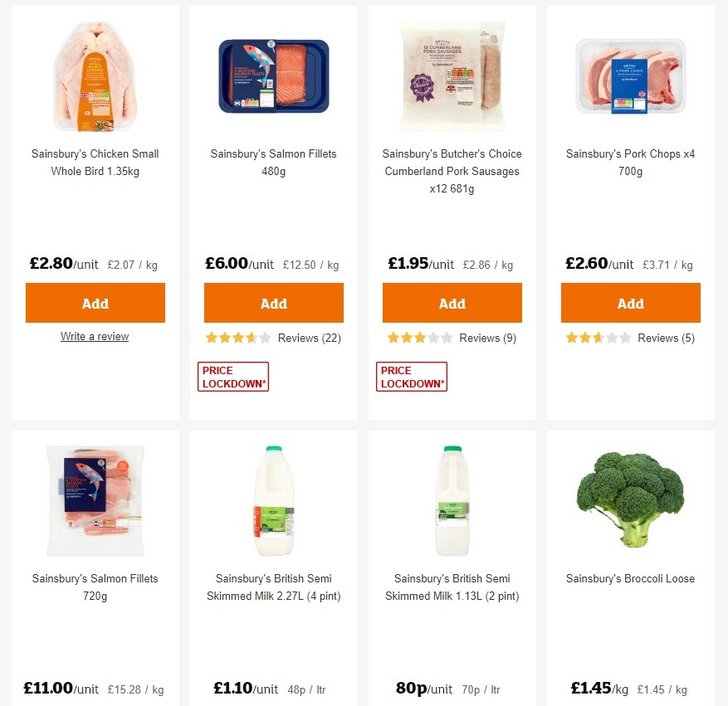
Task: Add Sainsbury's Salmon Fillets 480g to trolley
Action: tap(273, 303)
